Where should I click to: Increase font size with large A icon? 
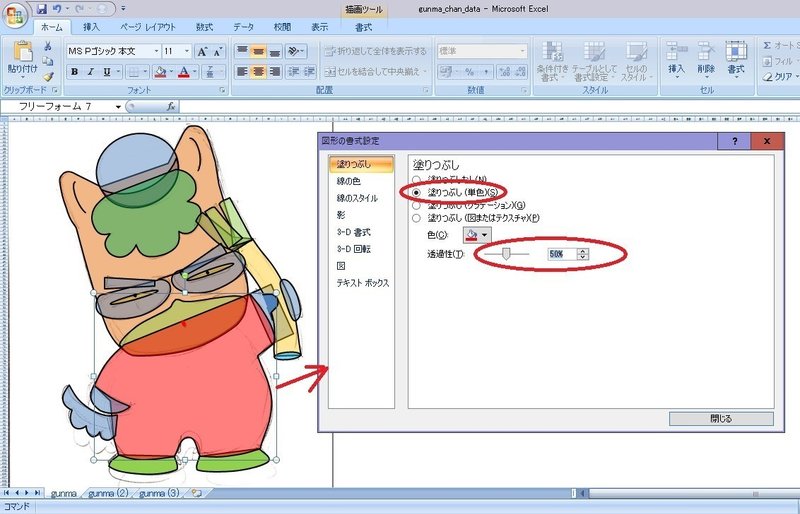pyautogui.click(x=202, y=51)
